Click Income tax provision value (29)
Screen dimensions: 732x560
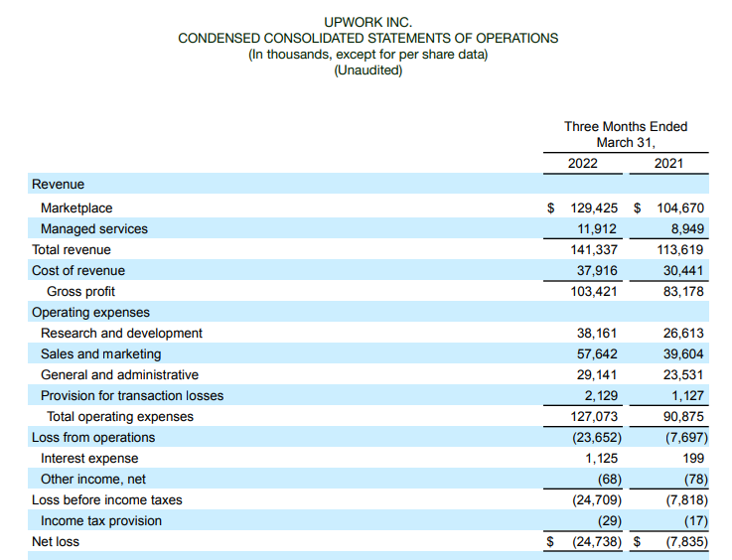pos(609,521)
